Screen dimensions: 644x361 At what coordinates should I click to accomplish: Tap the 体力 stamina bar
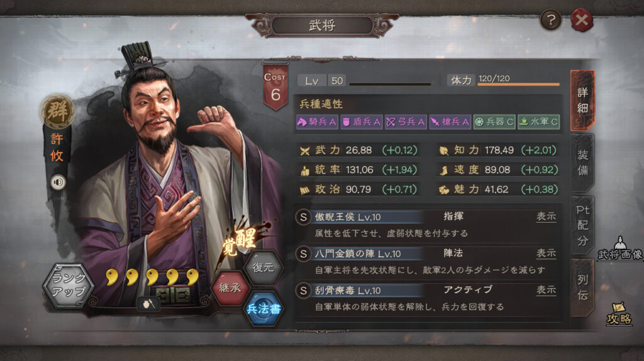coord(505,80)
